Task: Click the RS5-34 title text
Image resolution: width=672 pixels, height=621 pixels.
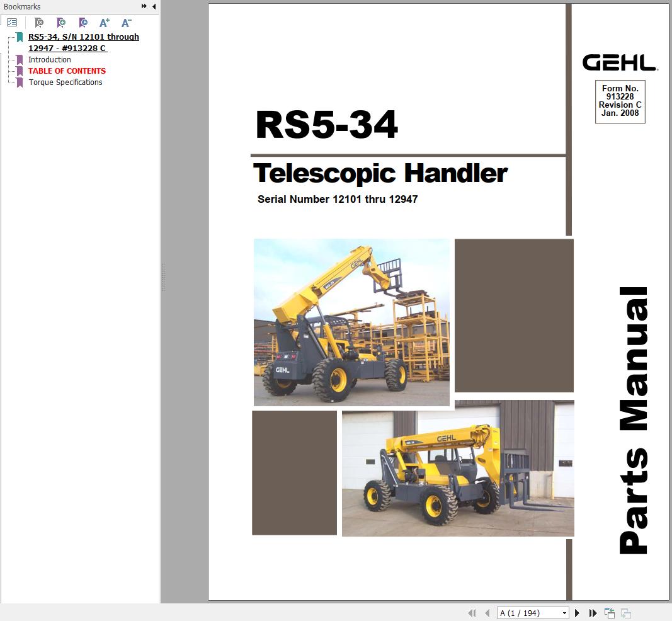Action: pyautogui.click(x=327, y=125)
